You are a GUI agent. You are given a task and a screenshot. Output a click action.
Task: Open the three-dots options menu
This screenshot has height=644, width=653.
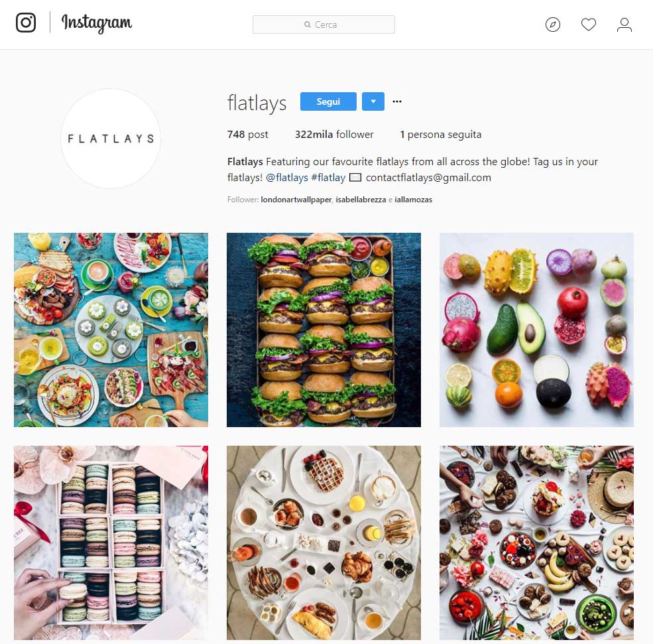tap(397, 101)
